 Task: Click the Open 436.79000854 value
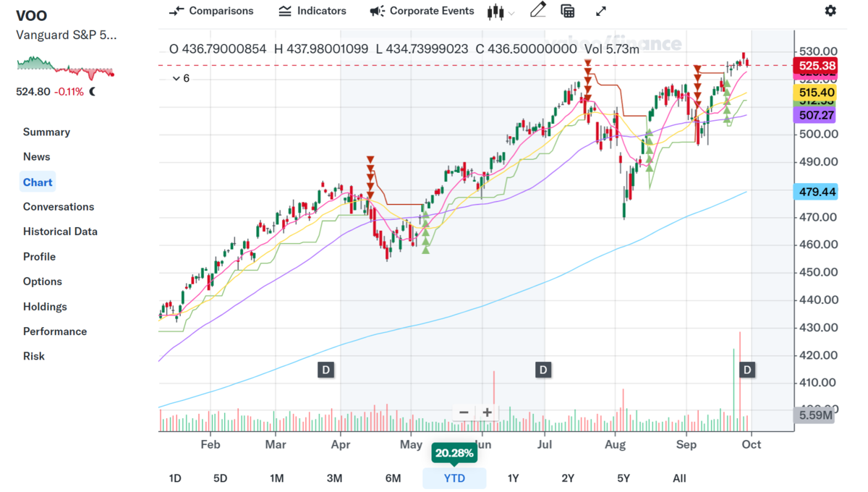click(218, 49)
